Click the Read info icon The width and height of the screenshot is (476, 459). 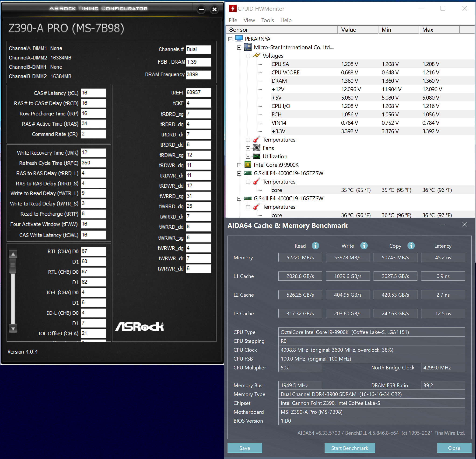tap(315, 246)
